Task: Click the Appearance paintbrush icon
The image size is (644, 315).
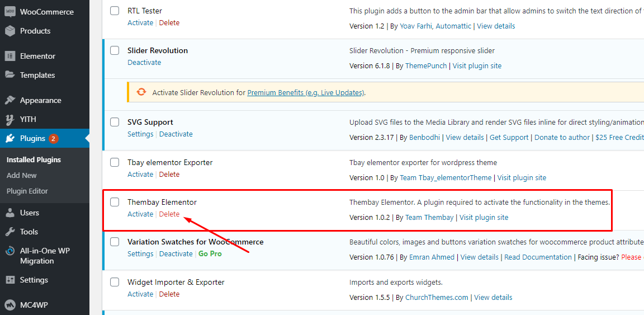Action: click(10, 100)
